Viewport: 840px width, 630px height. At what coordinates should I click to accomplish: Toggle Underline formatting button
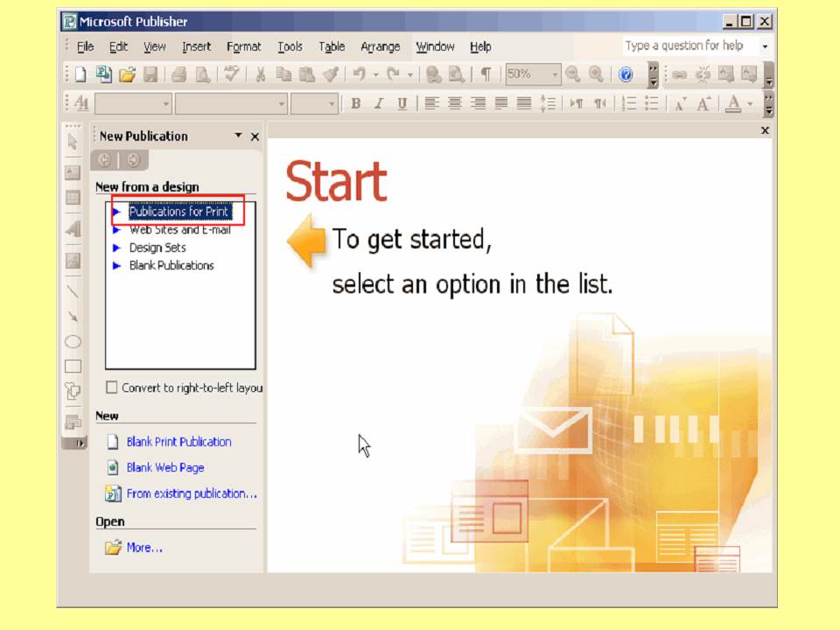tap(402, 103)
